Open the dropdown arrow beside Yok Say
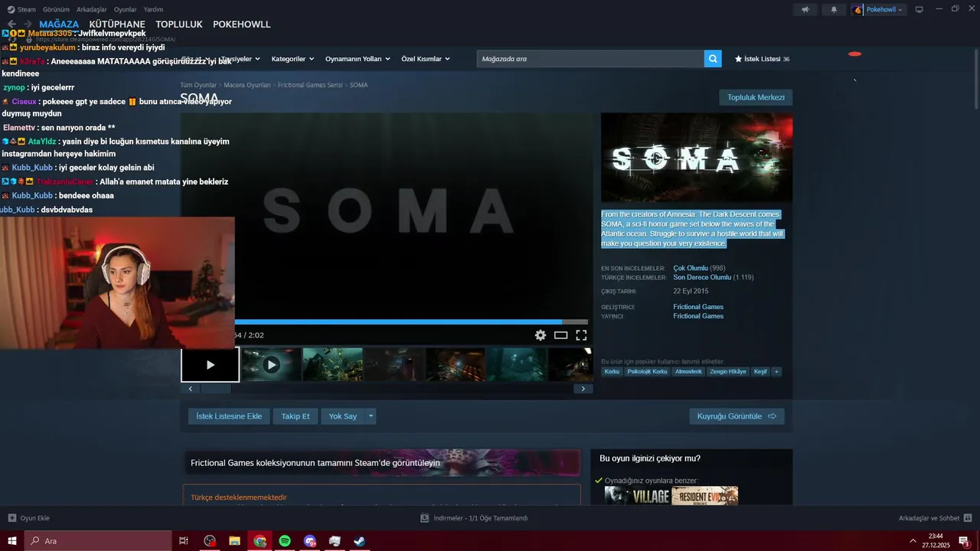980x551 pixels. click(x=371, y=416)
